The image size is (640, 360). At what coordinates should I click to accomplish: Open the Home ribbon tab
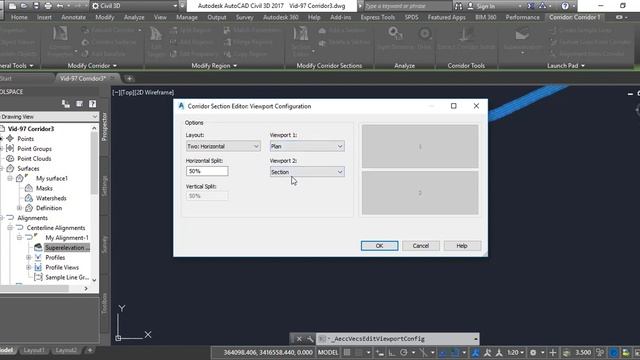pos(19,17)
